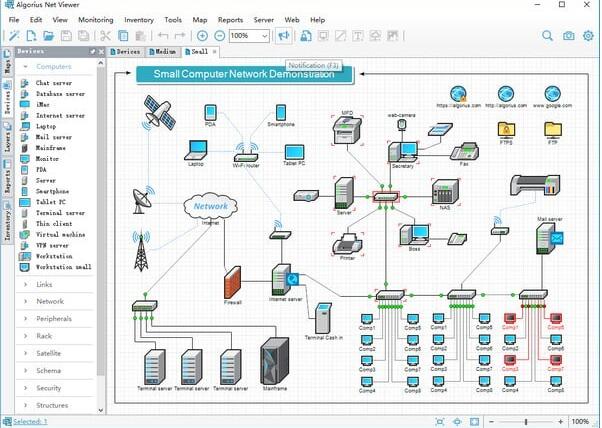
Task: Expand the Schema category
Action: tap(25, 370)
